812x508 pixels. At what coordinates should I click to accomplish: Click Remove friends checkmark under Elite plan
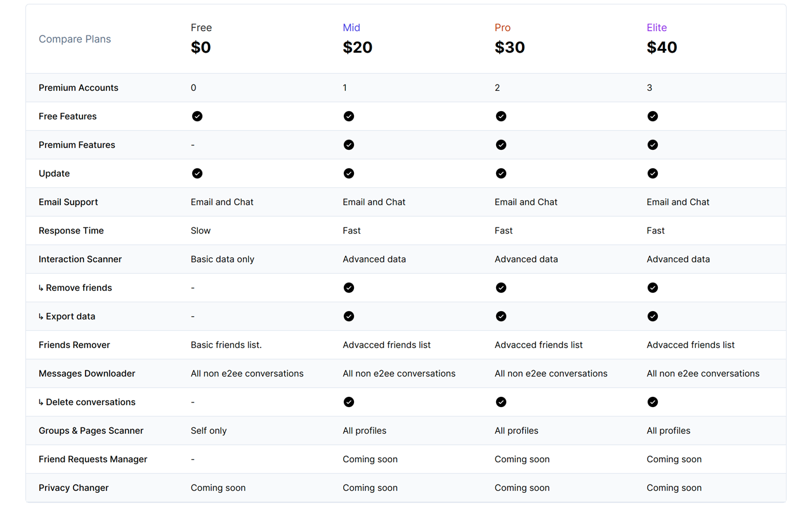click(653, 288)
